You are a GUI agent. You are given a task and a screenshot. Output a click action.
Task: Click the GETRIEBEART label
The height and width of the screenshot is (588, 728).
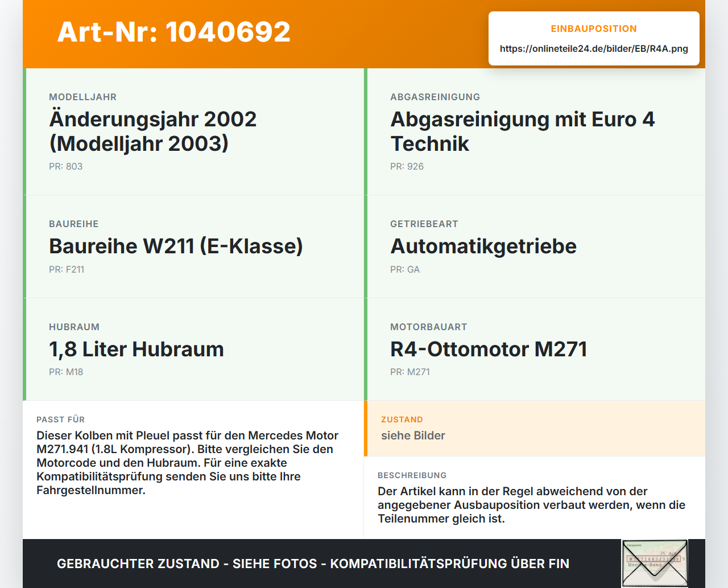[424, 224]
